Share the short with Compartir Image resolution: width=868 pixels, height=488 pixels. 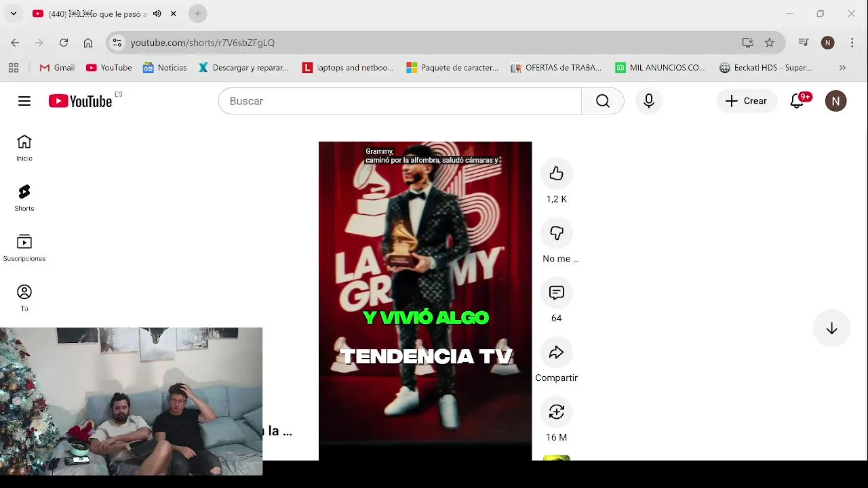(557, 352)
